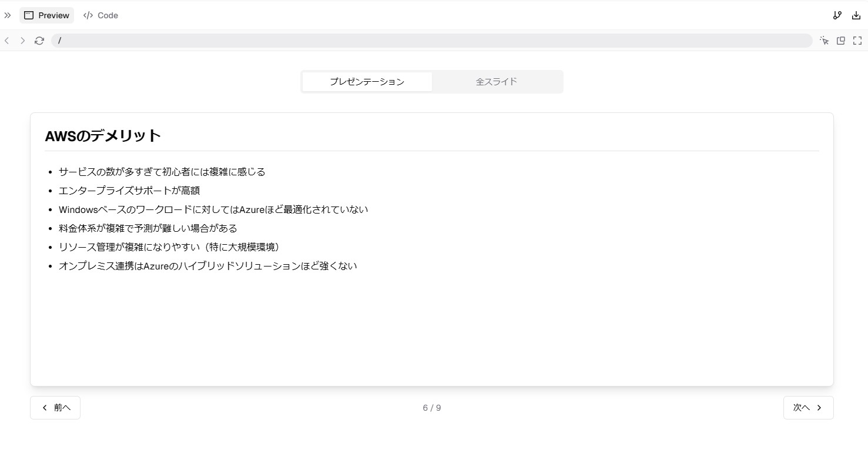The image size is (868, 453).
Task: Go back in preview browser
Action: point(7,41)
